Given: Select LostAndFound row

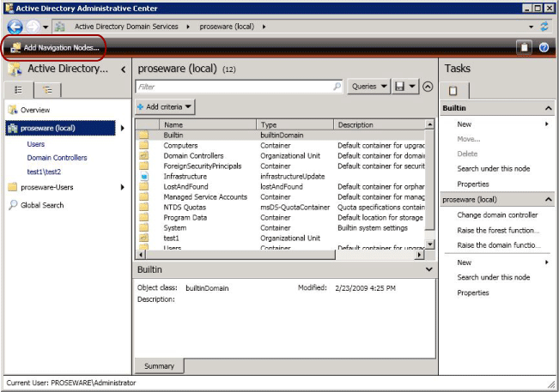Looking at the screenshot, I should point(280,187).
